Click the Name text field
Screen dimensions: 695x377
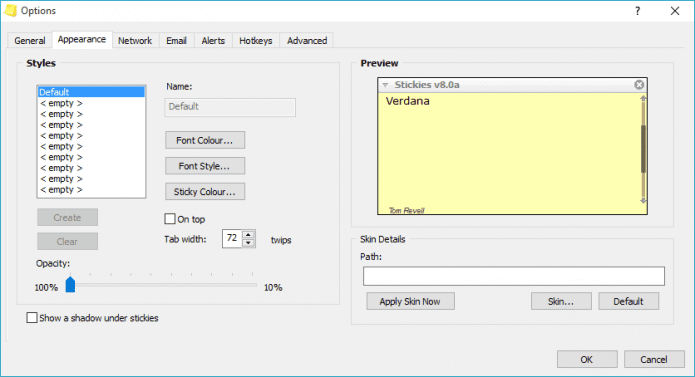(230, 107)
